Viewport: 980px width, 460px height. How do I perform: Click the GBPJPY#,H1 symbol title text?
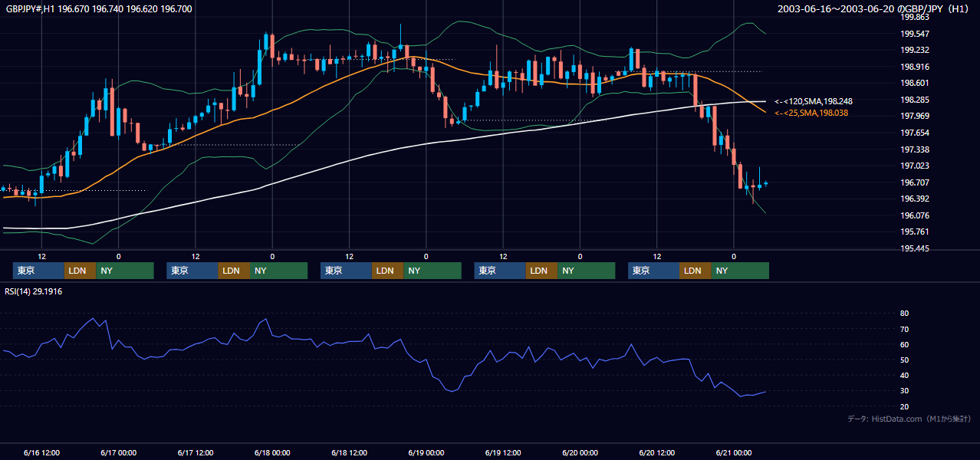(x=99, y=9)
